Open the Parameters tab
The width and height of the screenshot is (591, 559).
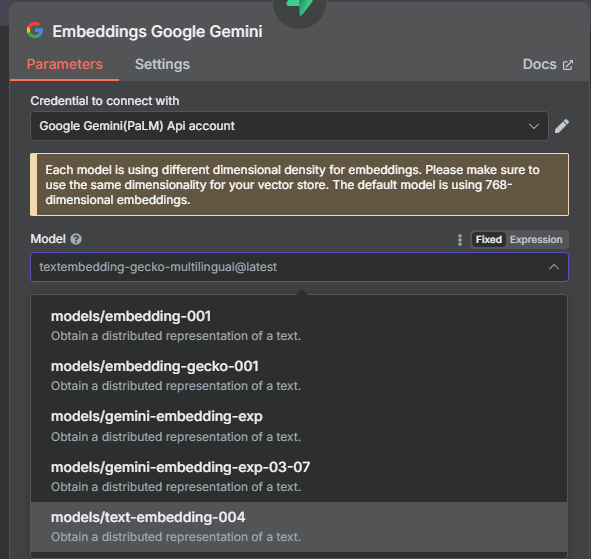[64, 64]
